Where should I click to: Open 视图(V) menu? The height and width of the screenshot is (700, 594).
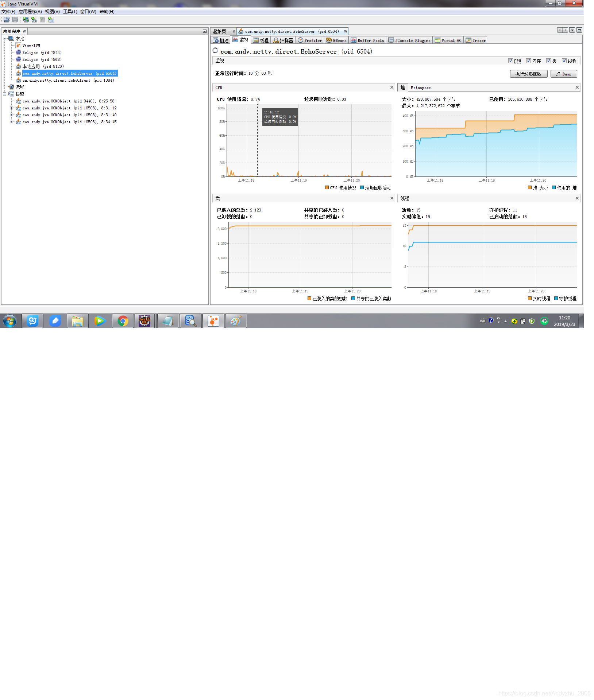pyautogui.click(x=52, y=12)
